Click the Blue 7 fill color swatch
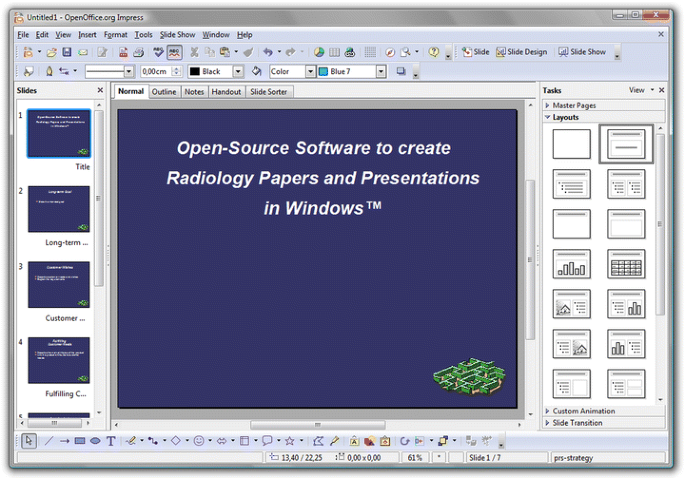This screenshot has height=478, width=685. (x=323, y=71)
